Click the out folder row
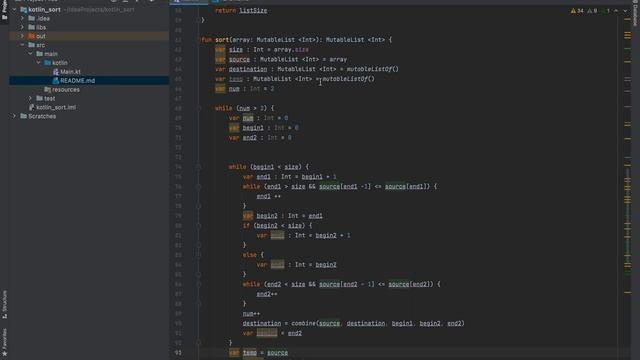This screenshot has width=640, height=360. click(89, 36)
